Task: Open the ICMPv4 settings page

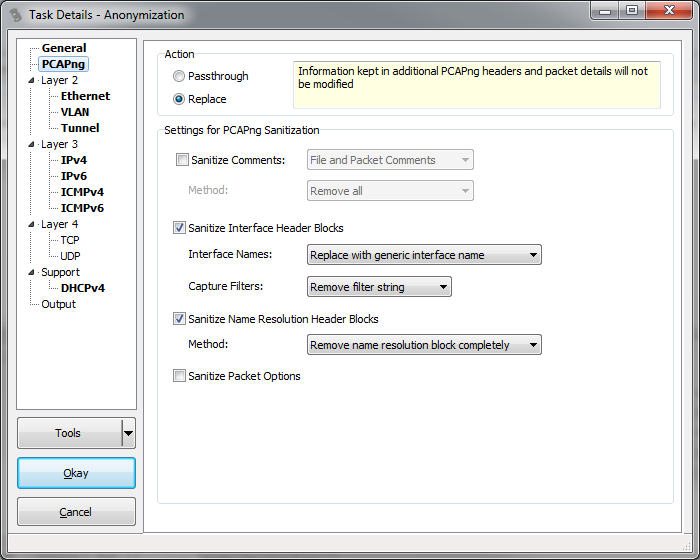Action: coord(82,192)
